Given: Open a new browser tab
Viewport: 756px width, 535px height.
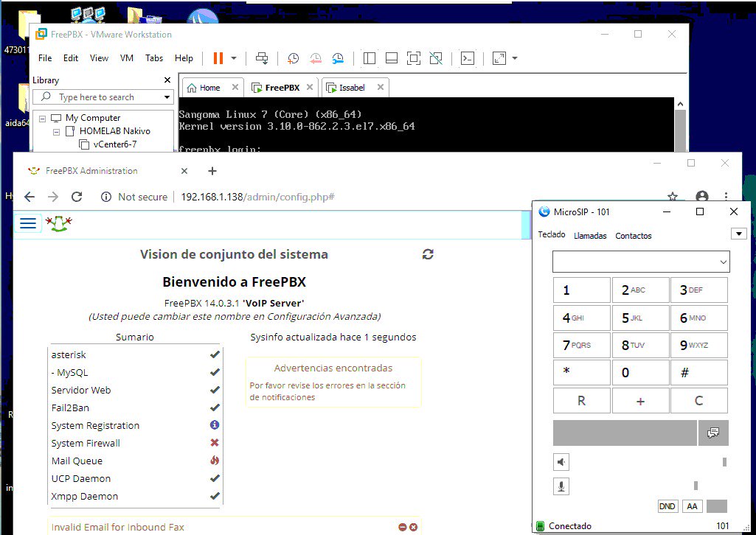Looking at the screenshot, I should (212, 171).
